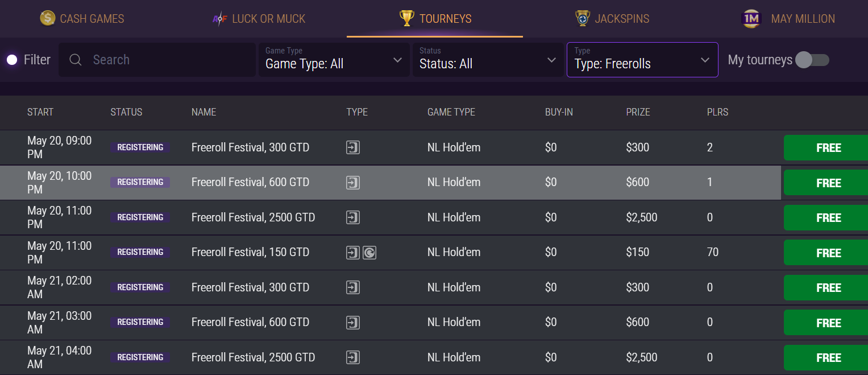Viewport: 868px width, 375px height.
Task: Toggle the My tourneys switch
Action: click(812, 60)
